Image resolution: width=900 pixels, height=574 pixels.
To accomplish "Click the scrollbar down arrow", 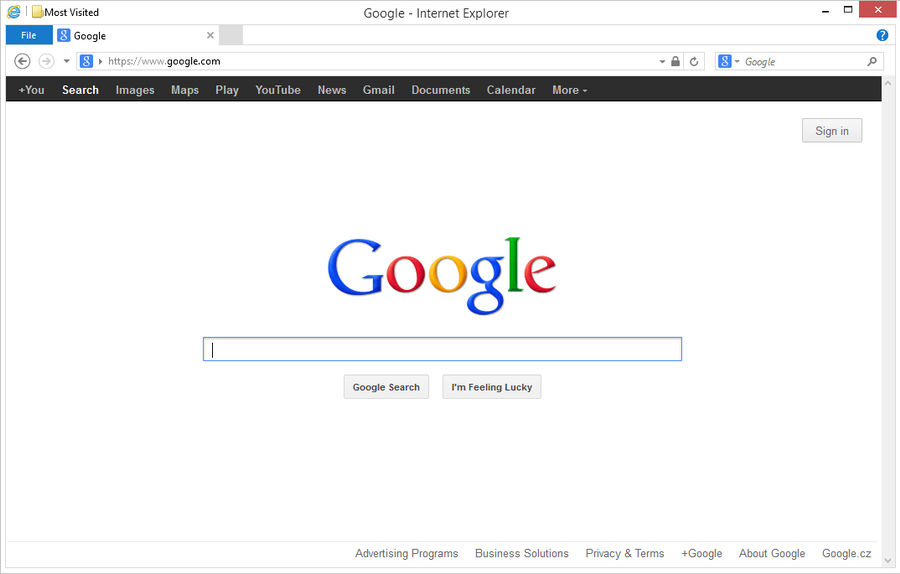I will tap(888, 561).
